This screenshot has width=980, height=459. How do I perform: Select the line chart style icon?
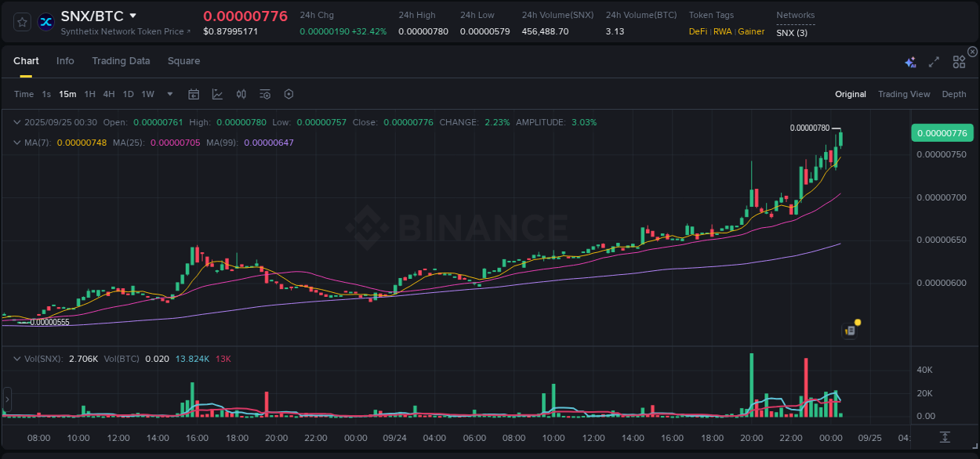click(x=217, y=94)
